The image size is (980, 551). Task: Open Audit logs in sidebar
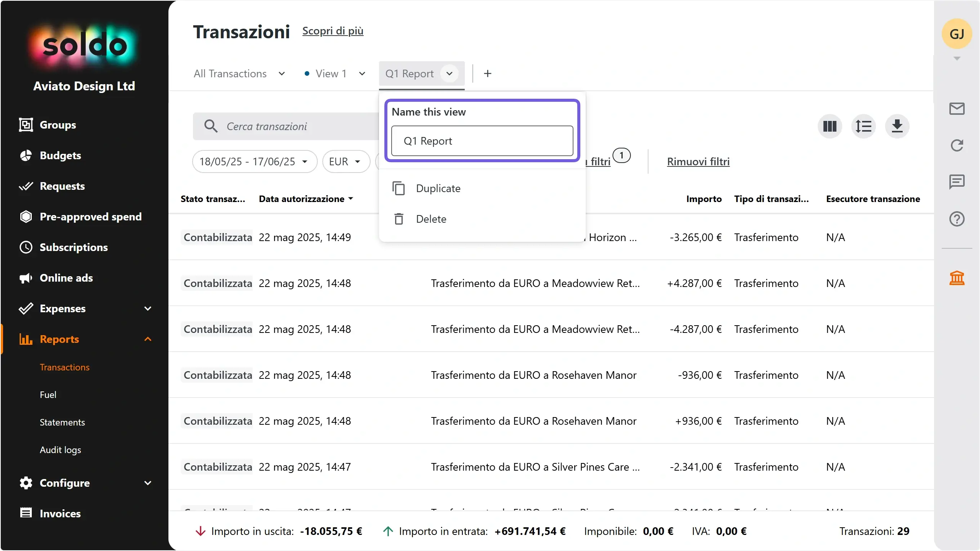tap(60, 450)
